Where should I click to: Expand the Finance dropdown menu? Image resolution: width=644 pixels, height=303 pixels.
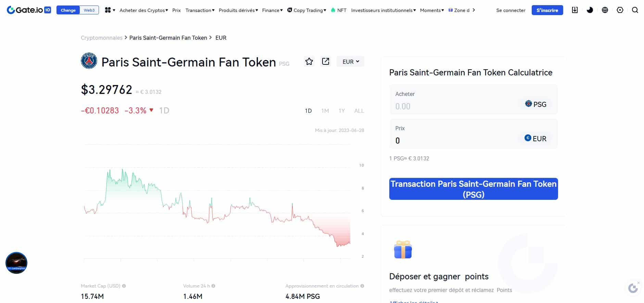273,10
